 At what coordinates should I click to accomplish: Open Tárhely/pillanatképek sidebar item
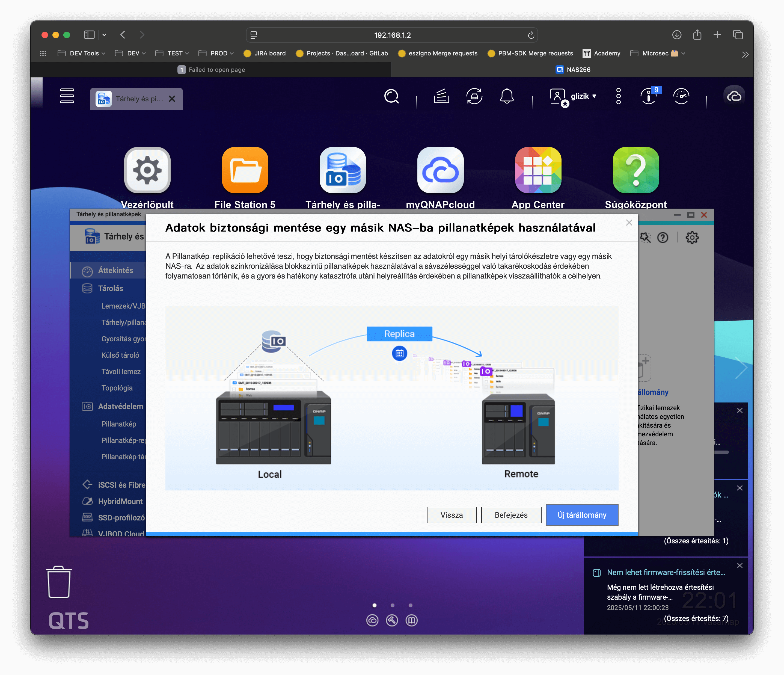(123, 322)
